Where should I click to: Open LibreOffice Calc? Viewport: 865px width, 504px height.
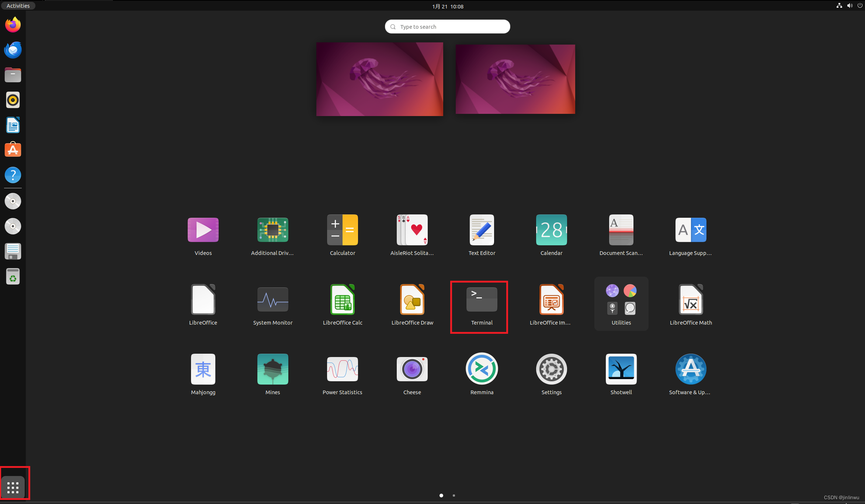point(342,299)
